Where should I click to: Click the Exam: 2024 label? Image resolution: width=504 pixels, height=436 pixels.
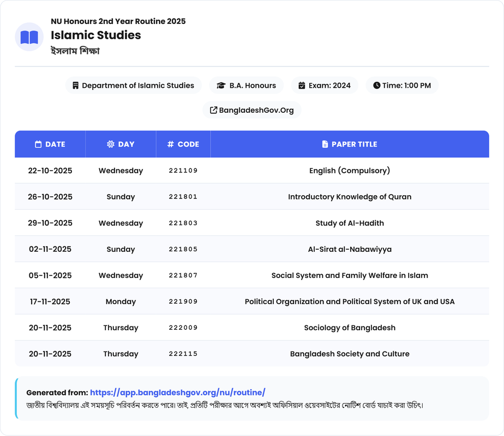pyautogui.click(x=329, y=86)
